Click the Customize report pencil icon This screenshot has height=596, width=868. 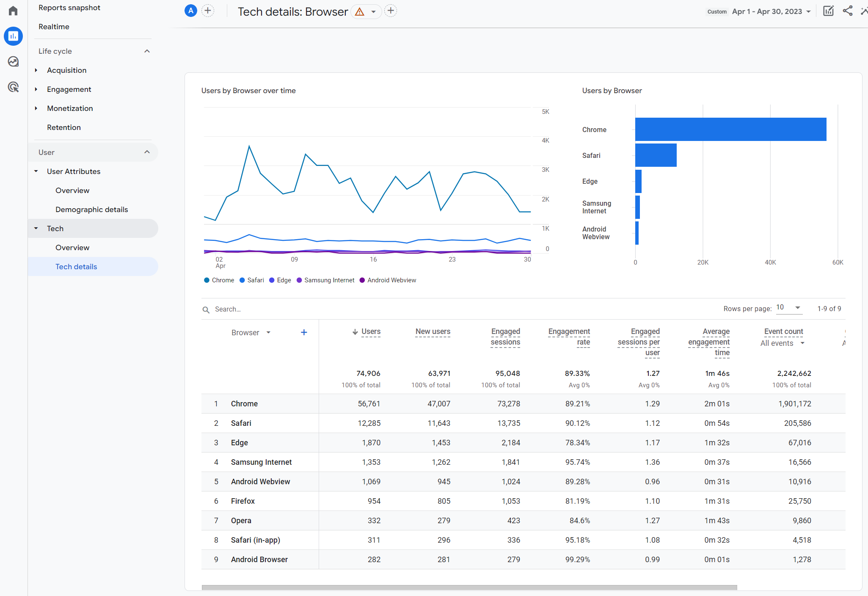click(828, 11)
